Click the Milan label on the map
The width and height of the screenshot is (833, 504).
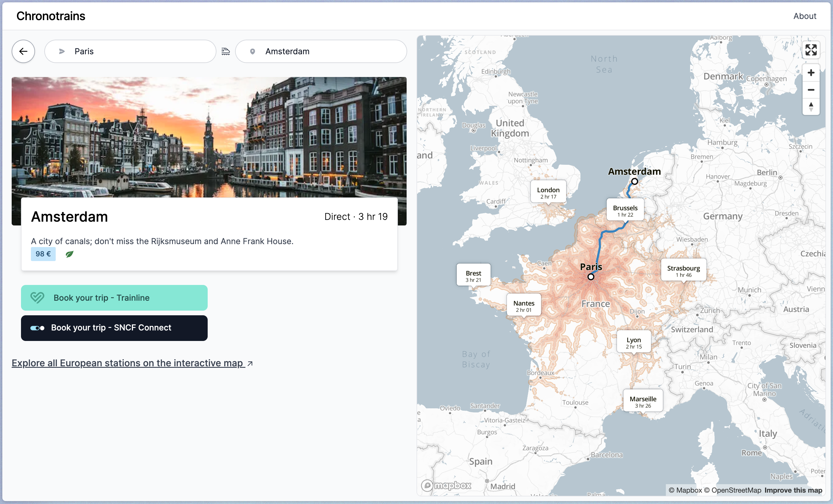(x=708, y=357)
